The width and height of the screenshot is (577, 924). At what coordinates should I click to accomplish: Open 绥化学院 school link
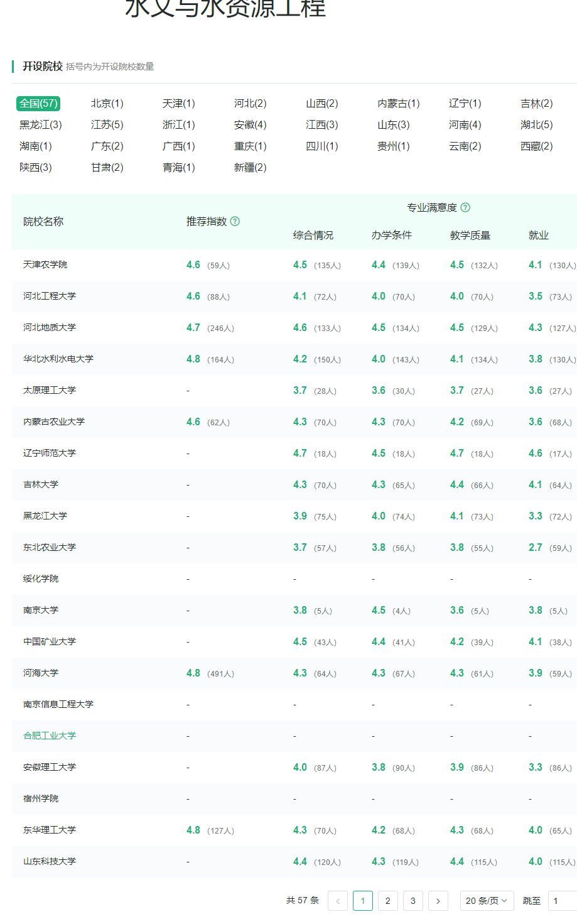[41, 579]
